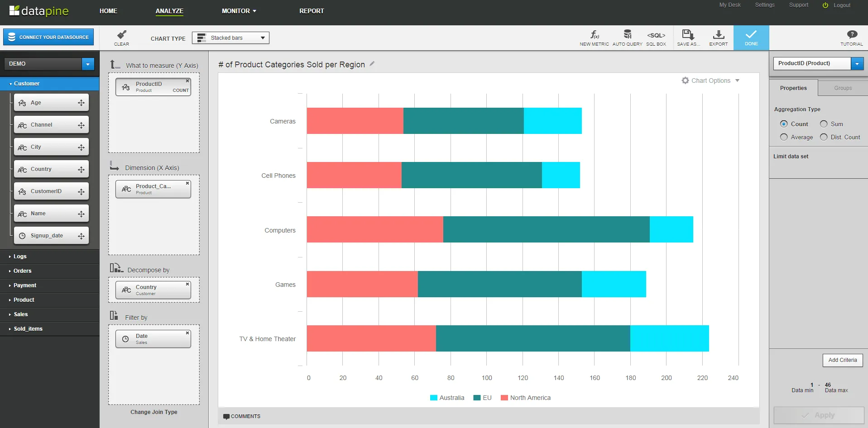Run the Auto Query tool
This screenshot has height=428, width=868.
(627, 38)
